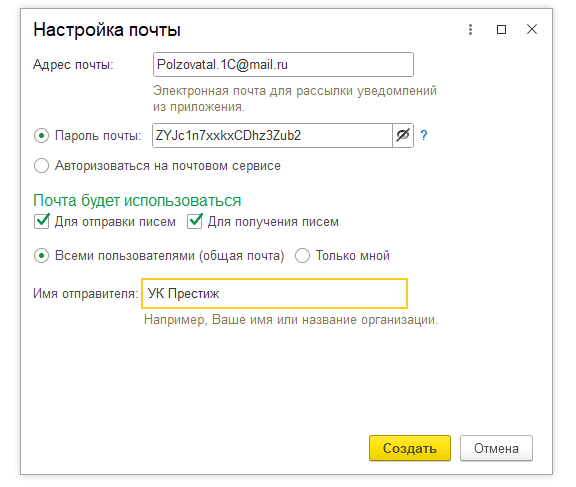Maximize the Настройка почты dialog
The image size is (576, 487).
click(501, 29)
